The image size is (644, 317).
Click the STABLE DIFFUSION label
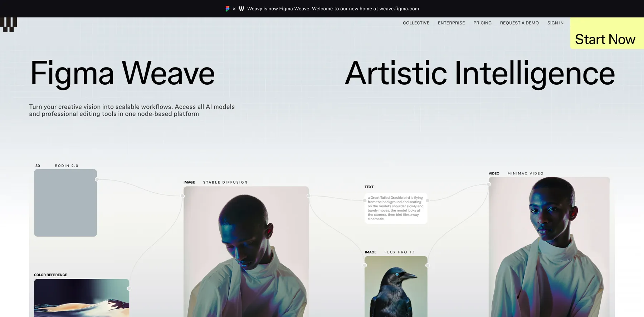point(225,182)
